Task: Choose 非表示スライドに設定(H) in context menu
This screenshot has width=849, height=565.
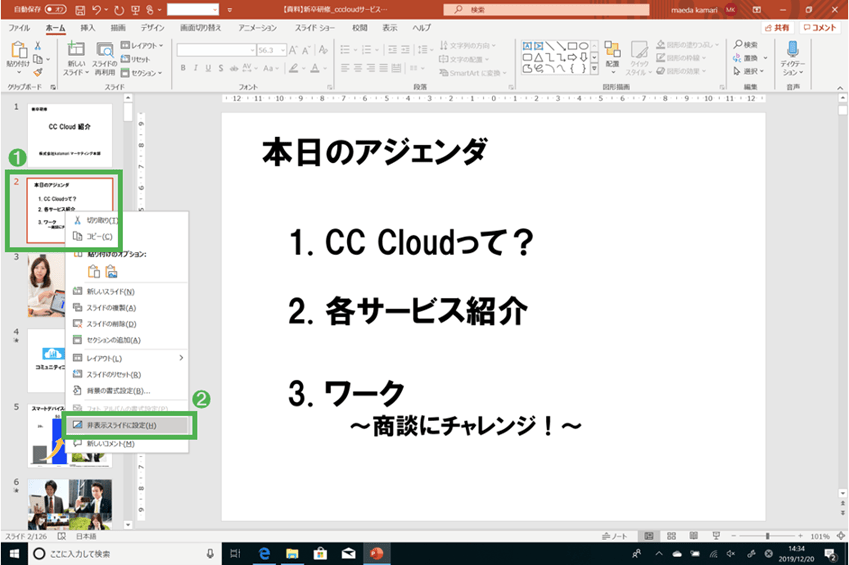Action: (127, 425)
